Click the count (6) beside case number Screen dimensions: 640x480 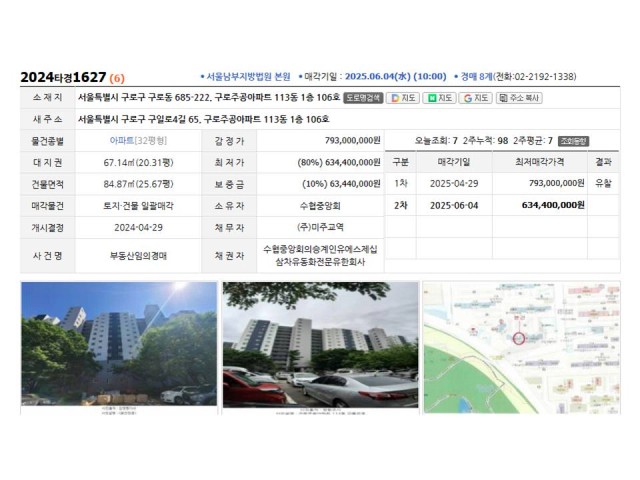(117, 78)
